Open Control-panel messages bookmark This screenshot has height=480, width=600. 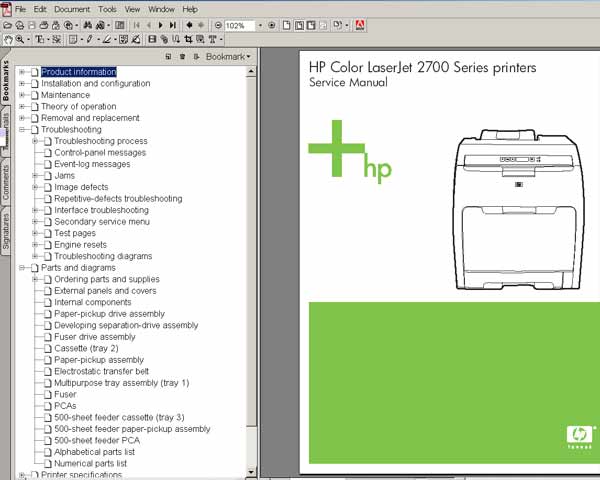100,153
